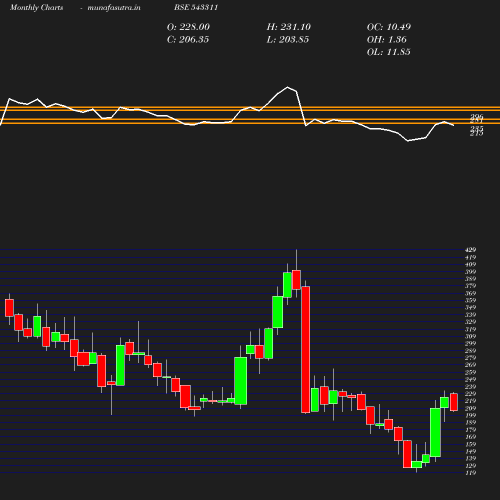Click the Monthly Charts title text

37,7
